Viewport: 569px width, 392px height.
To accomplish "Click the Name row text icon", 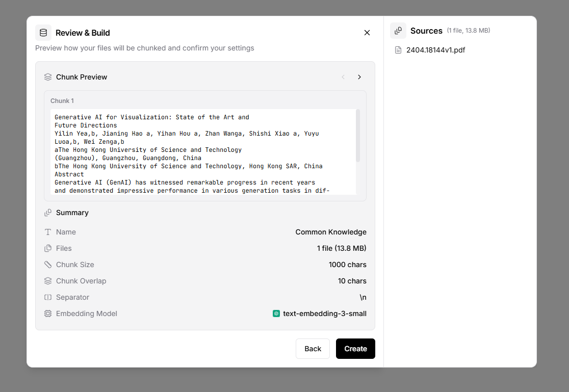I will point(48,232).
